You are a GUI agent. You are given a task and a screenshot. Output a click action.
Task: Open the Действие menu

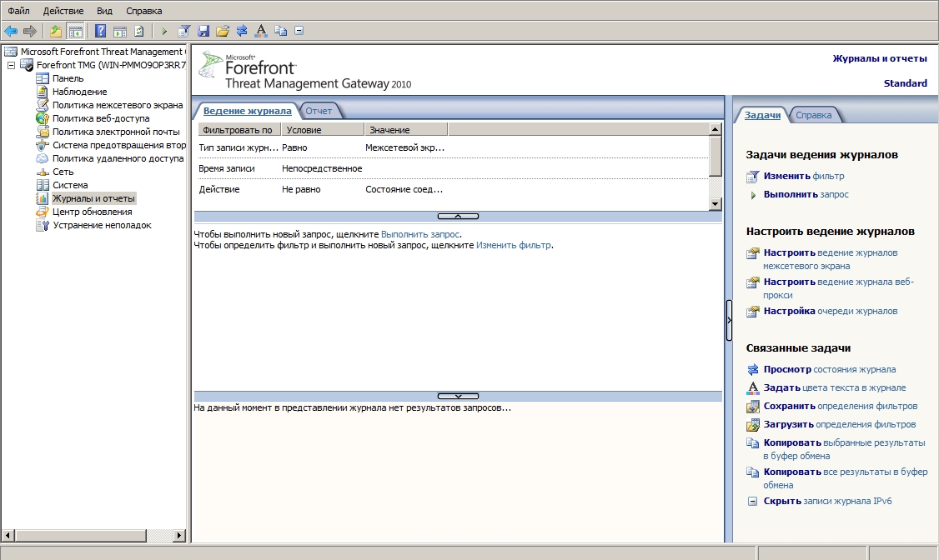pos(61,11)
